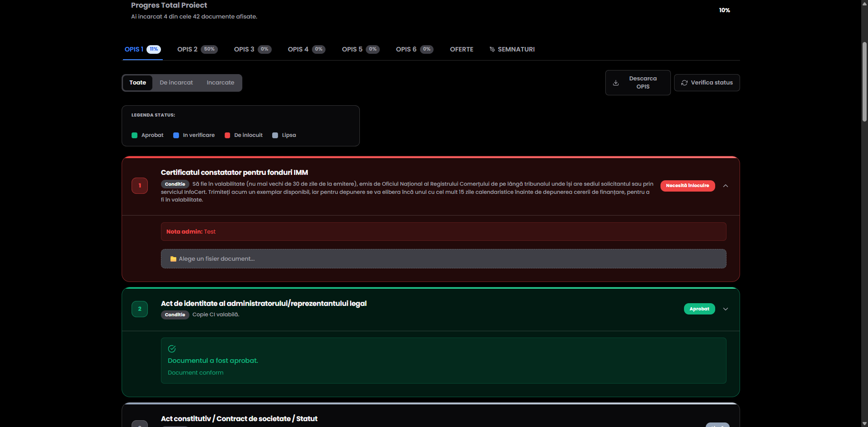The image size is (868, 427).
Task: Click the Documentul a fost aprobat message
Action: coord(213,361)
